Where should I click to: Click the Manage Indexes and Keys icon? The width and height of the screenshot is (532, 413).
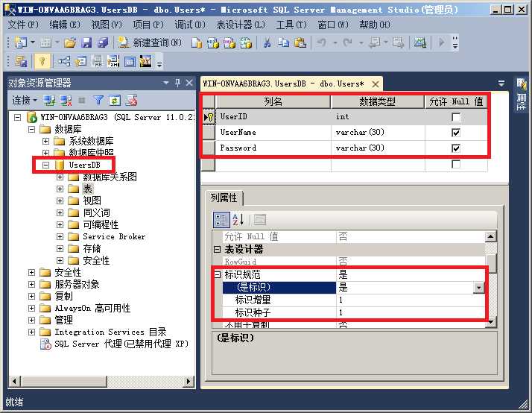point(80,62)
